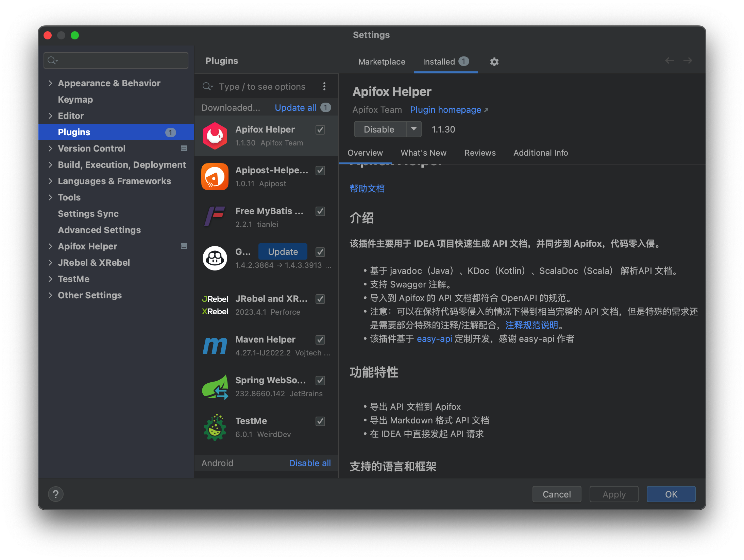Open the Reviews tab

pyautogui.click(x=480, y=153)
